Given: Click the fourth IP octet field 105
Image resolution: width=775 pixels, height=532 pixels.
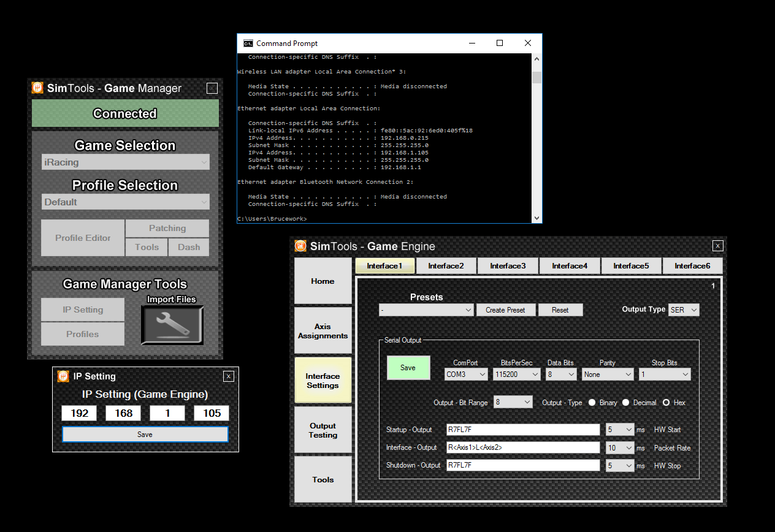Looking at the screenshot, I should point(212,413).
